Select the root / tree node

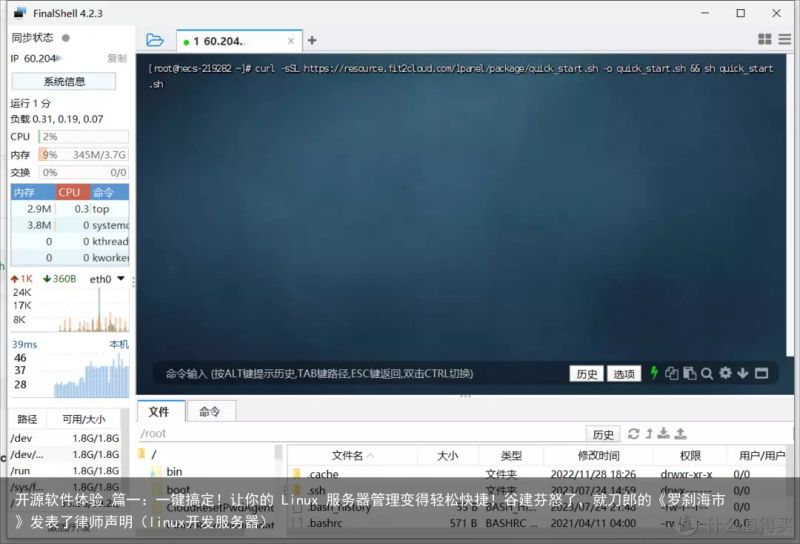[154, 454]
